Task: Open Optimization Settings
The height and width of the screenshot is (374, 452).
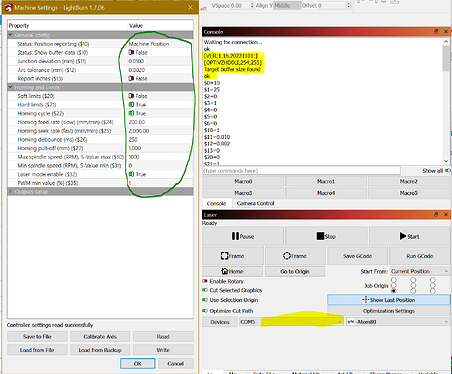Action: click(x=389, y=311)
